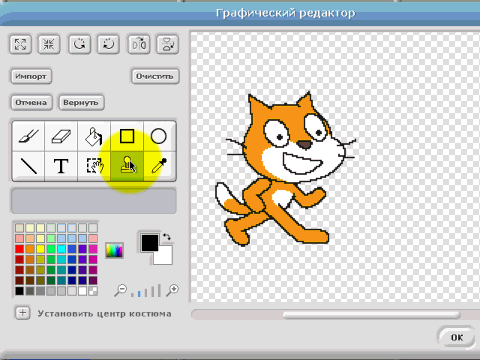Open the rainbow color spectrum picker
This screenshot has width=480, height=360.
114,250
